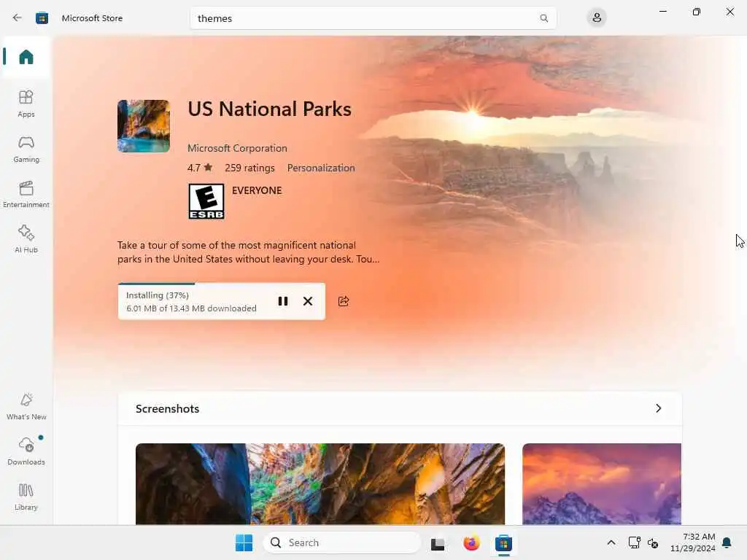Open the clock showing 7:32 AM
Image resolution: width=747 pixels, height=560 pixels.
(x=693, y=542)
